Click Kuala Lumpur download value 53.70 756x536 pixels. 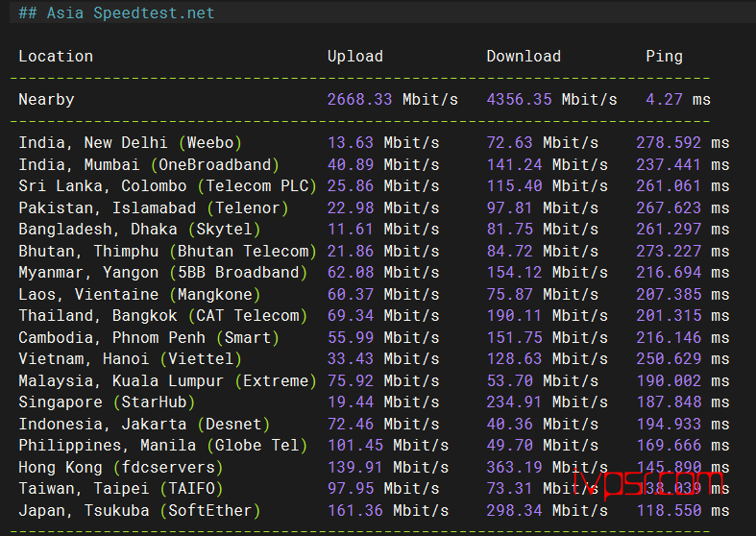pyautogui.click(x=510, y=381)
